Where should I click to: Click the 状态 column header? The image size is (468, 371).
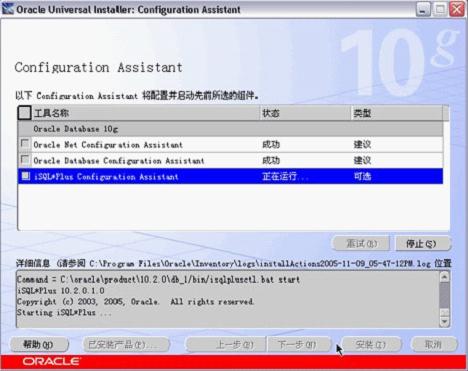(305, 113)
